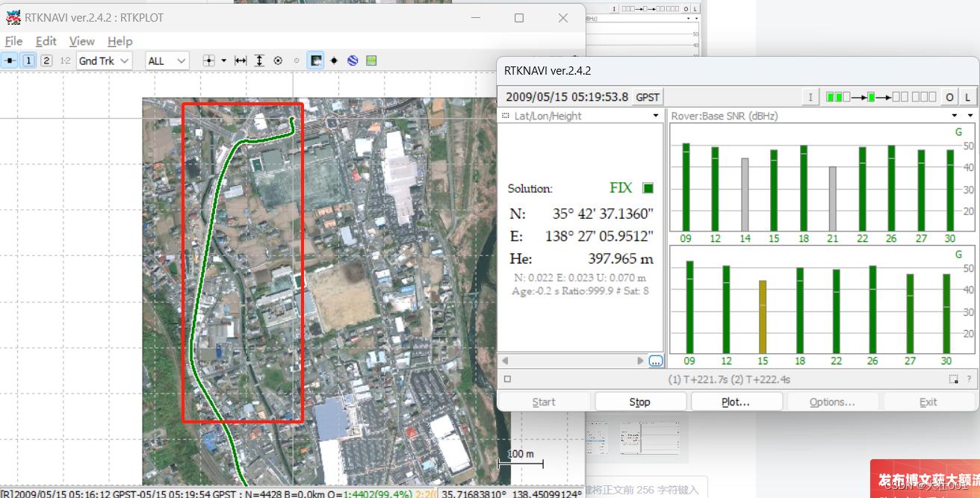Click the Exit button in RTKNAVI

coord(928,402)
